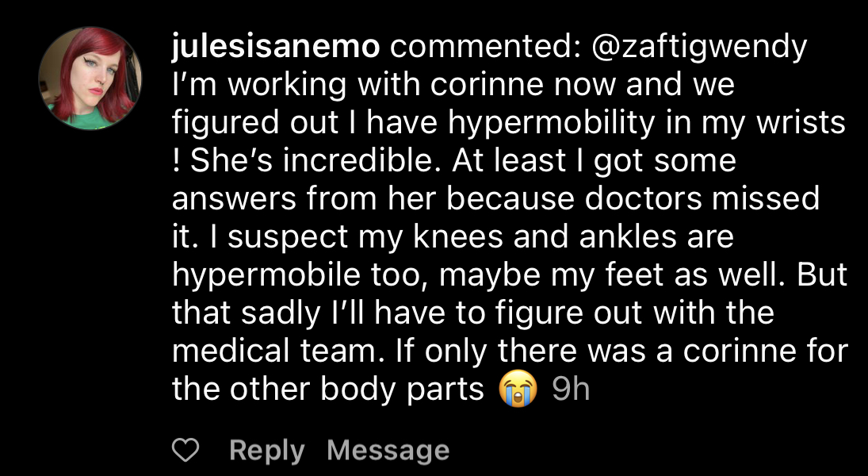The height and width of the screenshot is (476, 868).
Task: Click the phrase "doctors missed"
Action: pos(702,199)
